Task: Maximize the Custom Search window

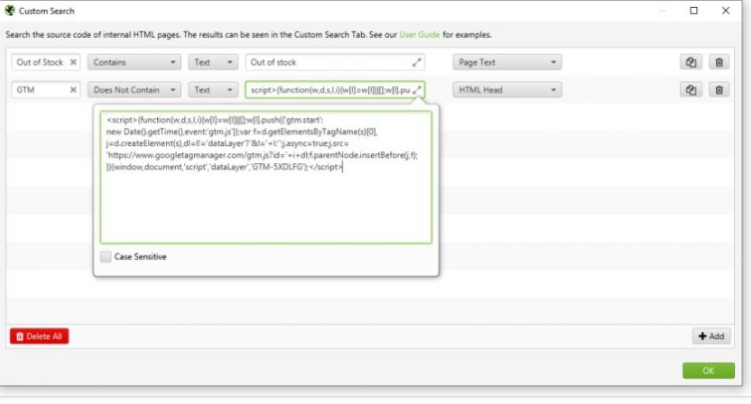Action: tap(694, 11)
